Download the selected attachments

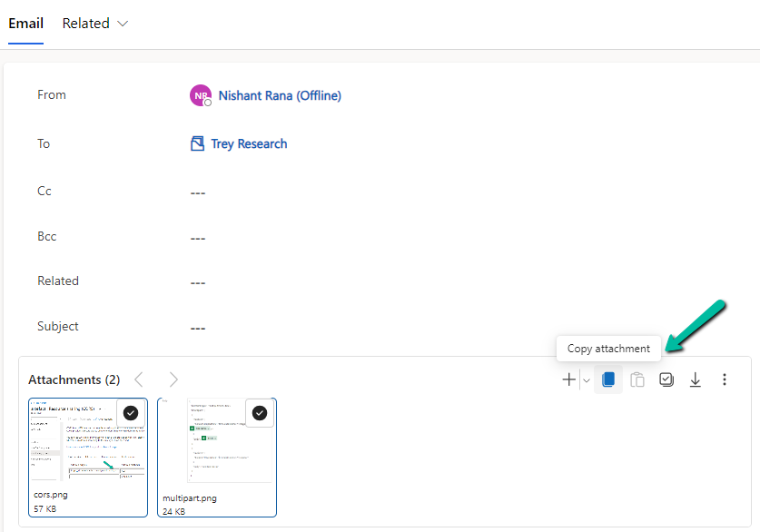(x=696, y=379)
